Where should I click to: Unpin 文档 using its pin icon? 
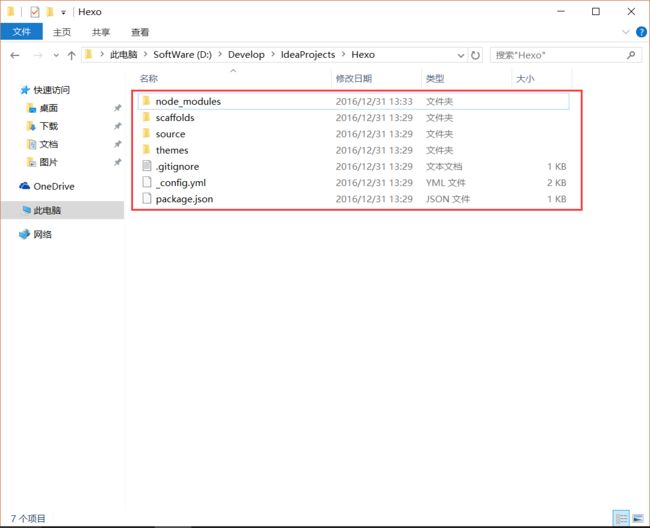click(118, 144)
